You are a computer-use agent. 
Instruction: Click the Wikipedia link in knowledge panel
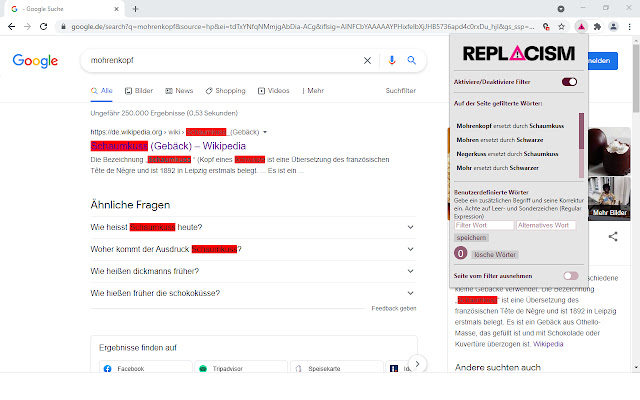click(x=548, y=344)
